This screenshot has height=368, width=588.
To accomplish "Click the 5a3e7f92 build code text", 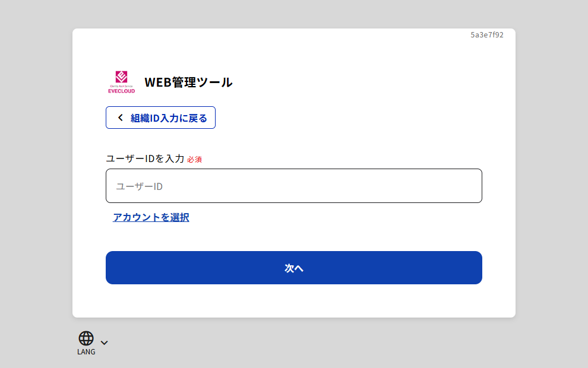I will (487, 35).
